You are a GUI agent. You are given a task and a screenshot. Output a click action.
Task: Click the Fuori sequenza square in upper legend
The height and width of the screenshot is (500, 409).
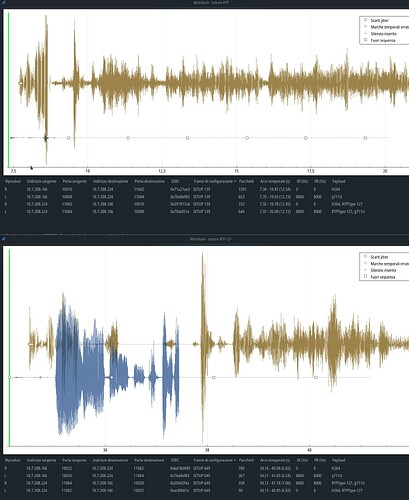(365, 40)
